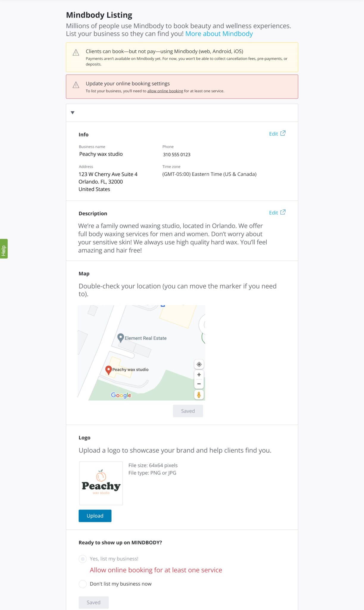Select the Peachy wax studio map pin

click(109, 370)
